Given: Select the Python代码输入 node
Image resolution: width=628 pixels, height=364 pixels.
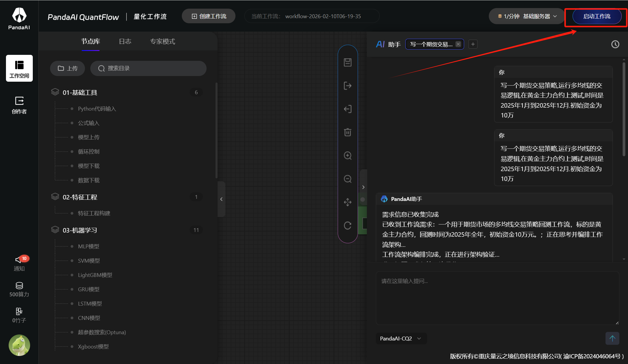Looking at the screenshot, I should click(97, 109).
